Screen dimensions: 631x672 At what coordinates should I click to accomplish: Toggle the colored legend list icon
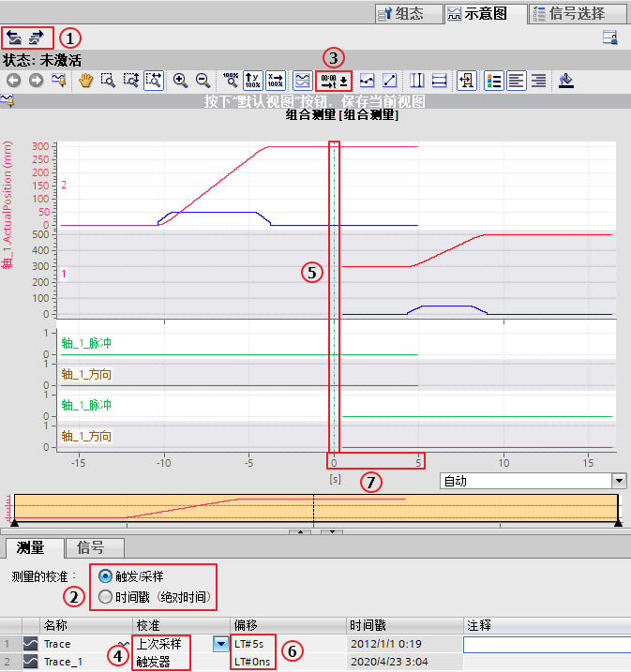click(x=493, y=81)
